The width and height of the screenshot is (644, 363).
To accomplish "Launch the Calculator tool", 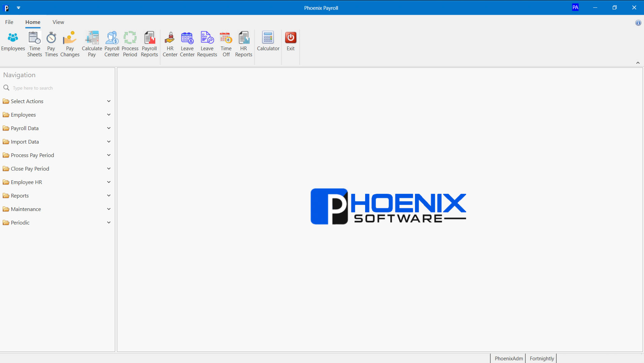I will (268, 41).
